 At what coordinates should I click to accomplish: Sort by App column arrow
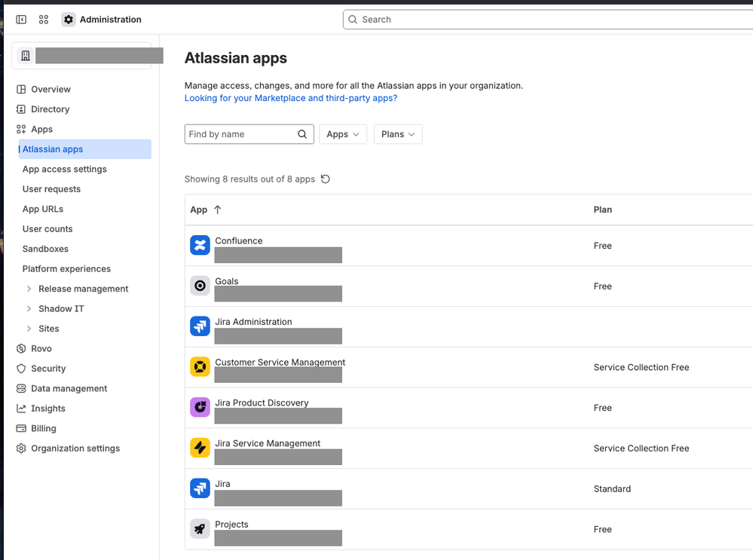[218, 210]
